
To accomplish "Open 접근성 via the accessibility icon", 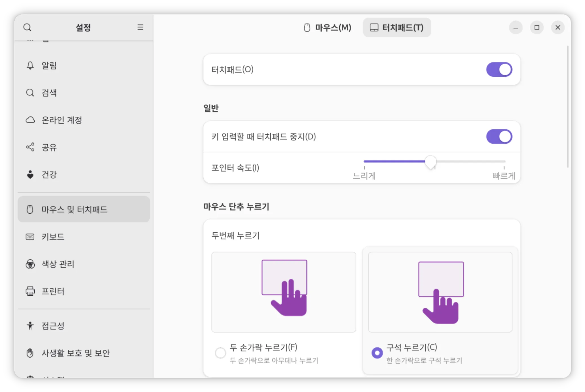I will [x=30, y=326].
